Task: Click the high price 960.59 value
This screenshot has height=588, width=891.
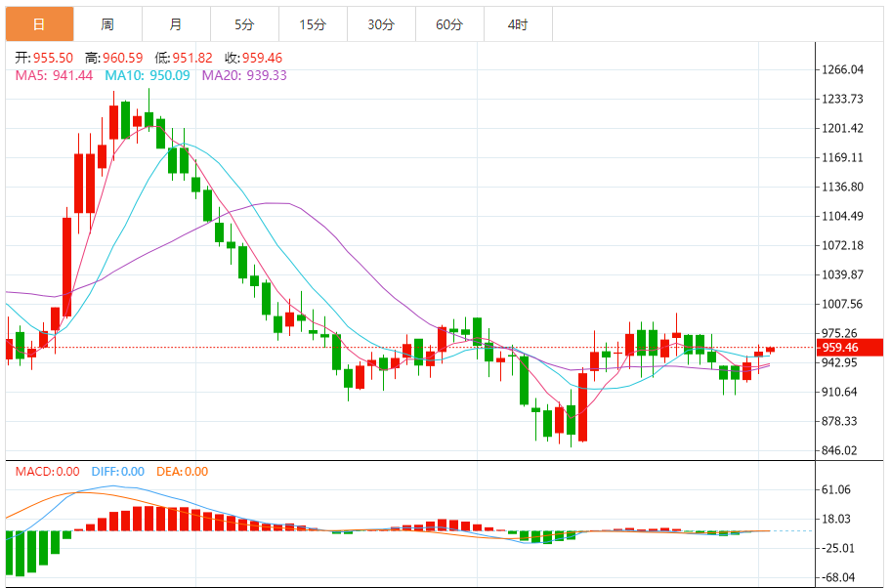Action: [123, 58]
